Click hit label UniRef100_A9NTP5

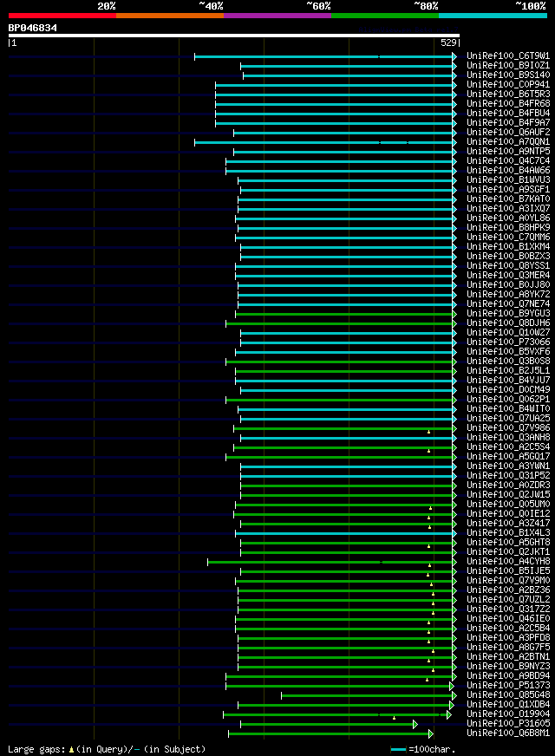[508, 152]
